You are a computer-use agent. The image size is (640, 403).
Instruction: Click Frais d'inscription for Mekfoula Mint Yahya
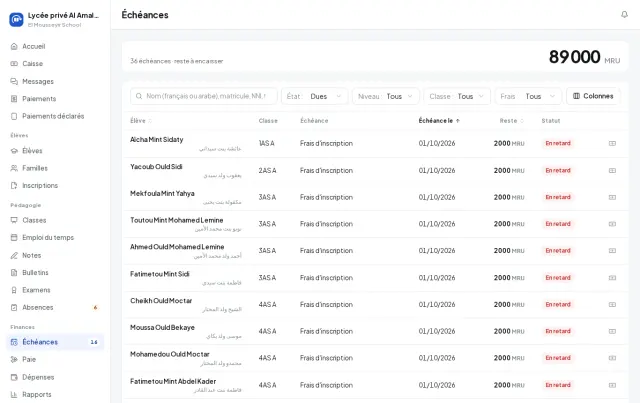tap(326, 197)
